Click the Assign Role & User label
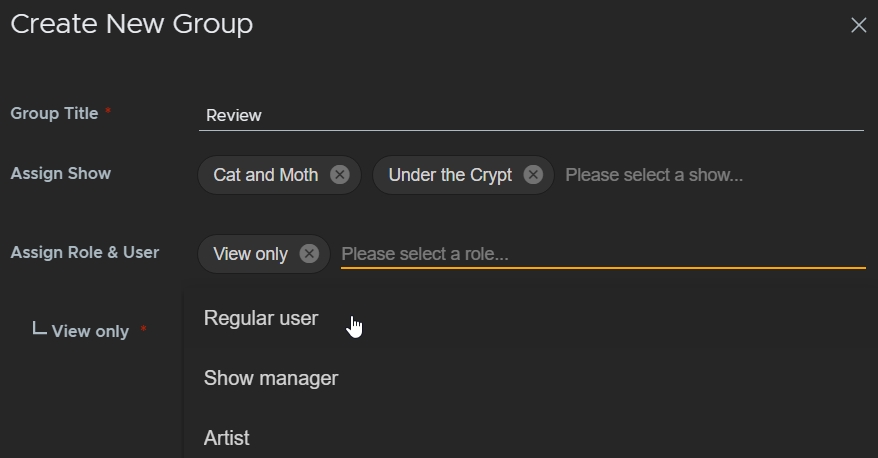This screenshot has width=878, height=458. (84, 252)
